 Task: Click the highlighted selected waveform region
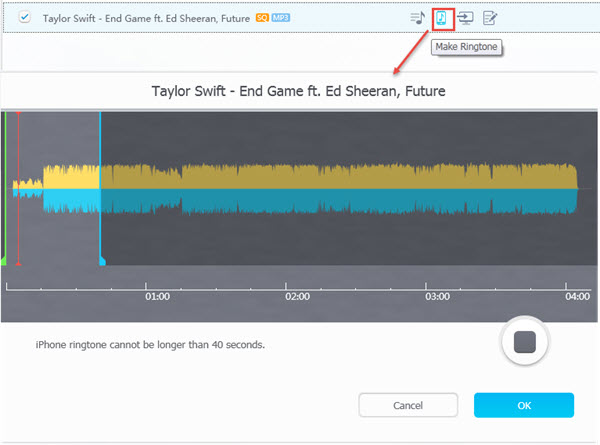(53, 188)
